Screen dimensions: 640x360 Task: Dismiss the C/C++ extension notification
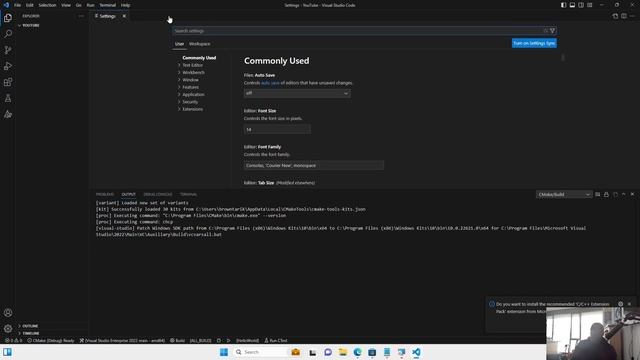coord(629,304)
